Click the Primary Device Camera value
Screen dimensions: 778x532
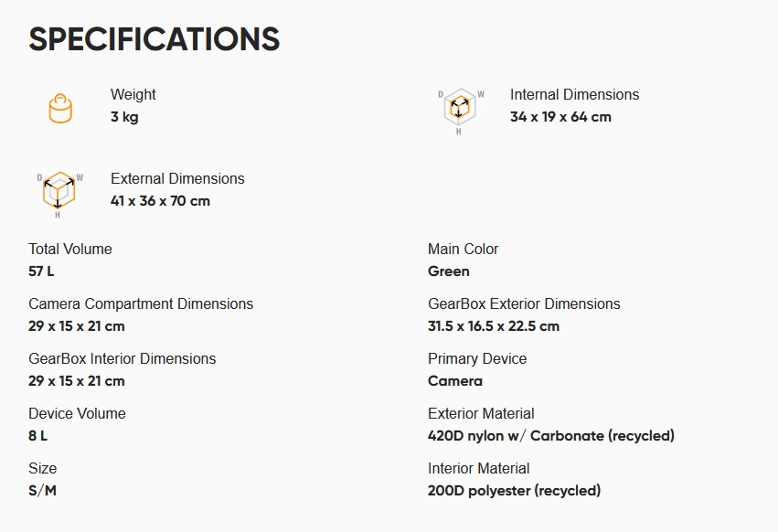[x=455, y=381]
